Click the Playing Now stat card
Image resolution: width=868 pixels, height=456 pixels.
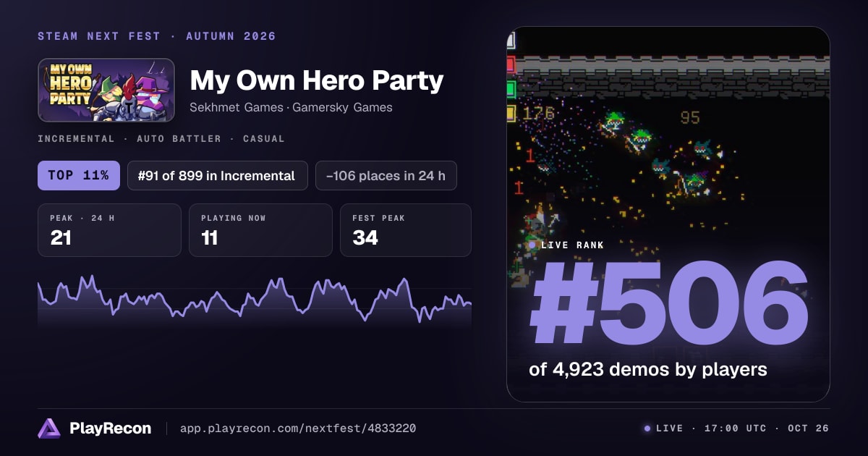[x=260, y=230]
